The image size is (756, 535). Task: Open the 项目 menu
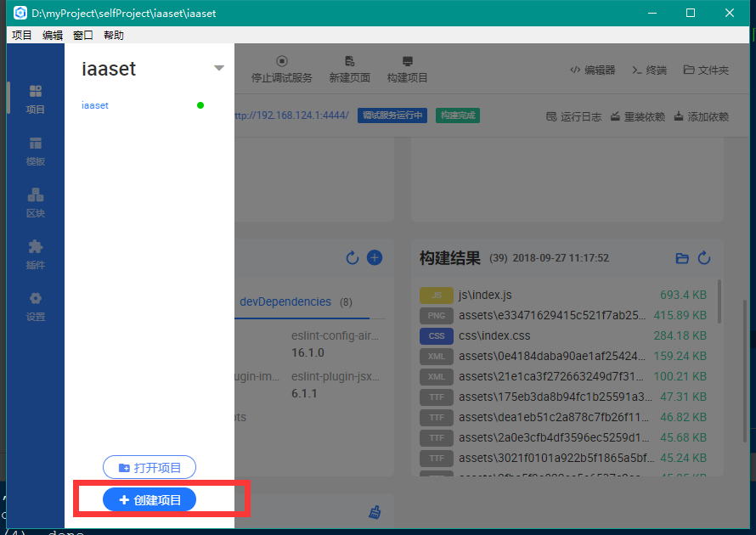click(x=22, y=35)
